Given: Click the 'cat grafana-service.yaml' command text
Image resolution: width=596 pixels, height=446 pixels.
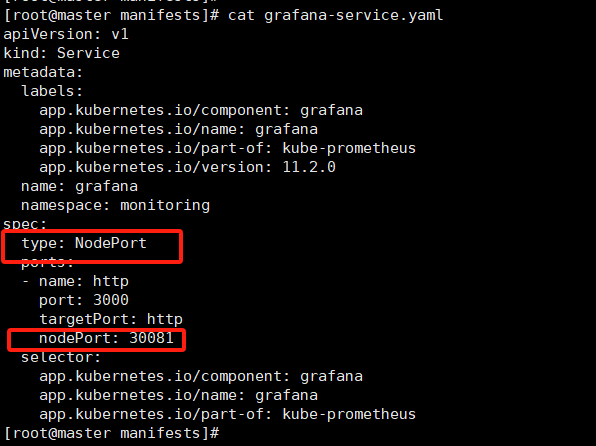Looking at the screenshot, I should 335,15.
